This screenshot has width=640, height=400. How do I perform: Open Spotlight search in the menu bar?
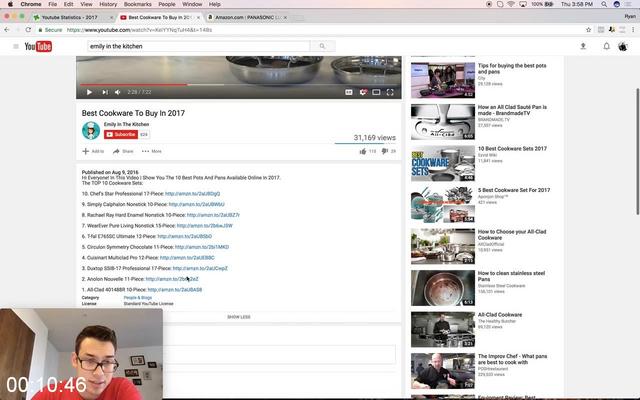coord(604,4)
